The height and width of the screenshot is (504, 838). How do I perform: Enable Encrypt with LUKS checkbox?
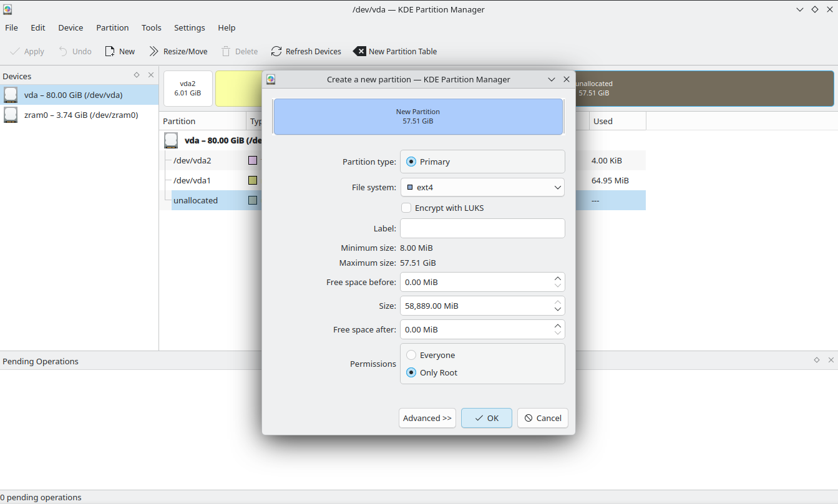[x=406, y=208]
